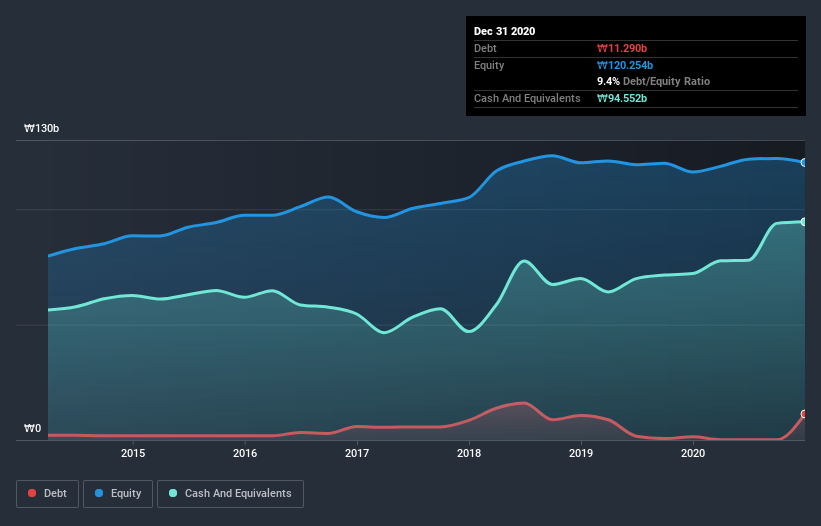This screenshot has width=821, height=526.
Task: Click the Equity end-point marker at Dec 2020
Action: 804,163
